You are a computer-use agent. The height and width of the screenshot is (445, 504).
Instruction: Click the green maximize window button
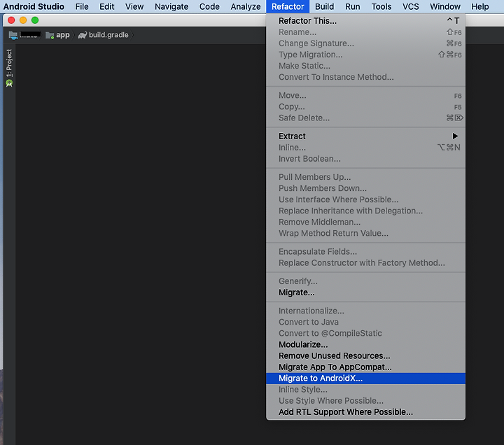pyautogui.click(x=35, y=20)
